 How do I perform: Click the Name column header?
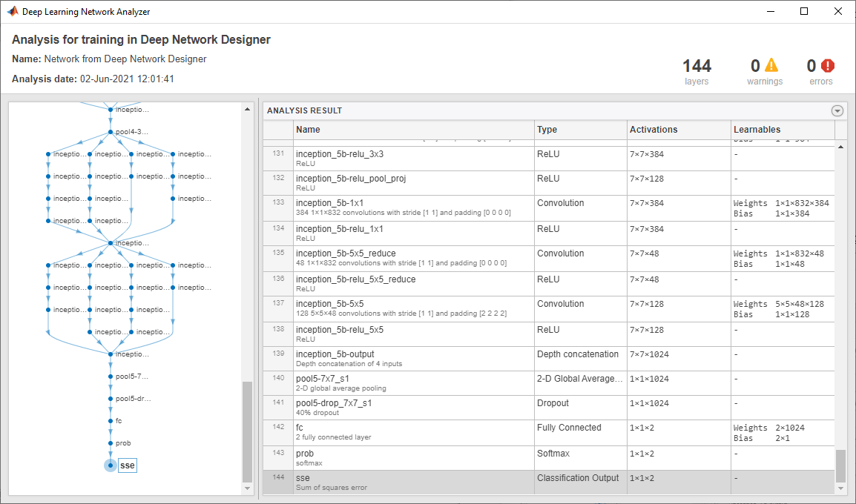pyautogui.click(x=413, y=130)
